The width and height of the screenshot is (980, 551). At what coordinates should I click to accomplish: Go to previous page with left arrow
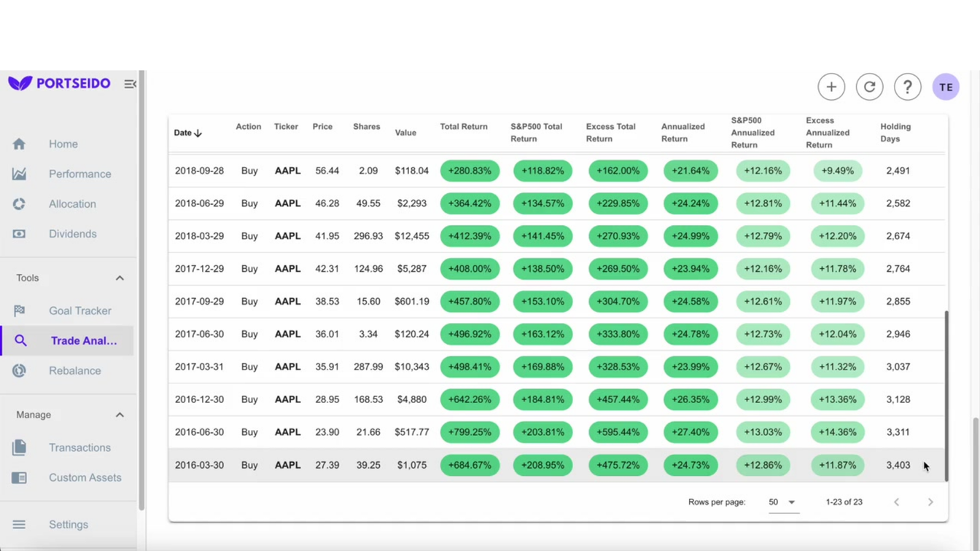pos(896,501)
